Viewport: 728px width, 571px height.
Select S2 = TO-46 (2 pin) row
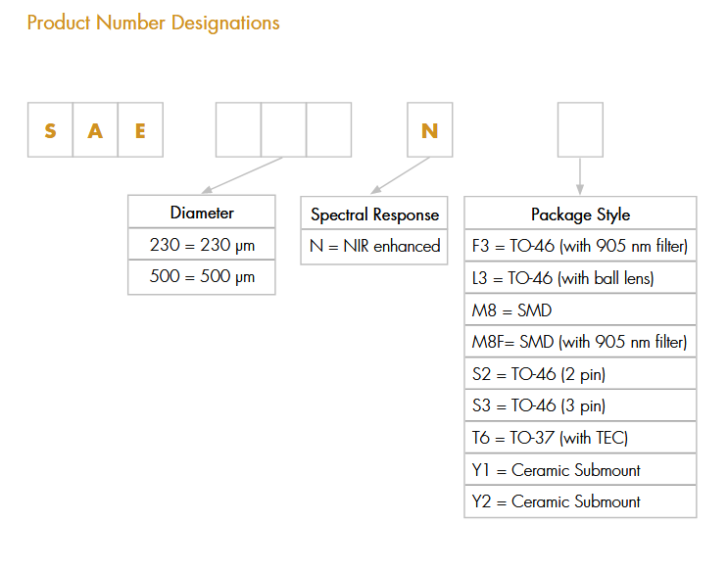(x=580, y=374)
